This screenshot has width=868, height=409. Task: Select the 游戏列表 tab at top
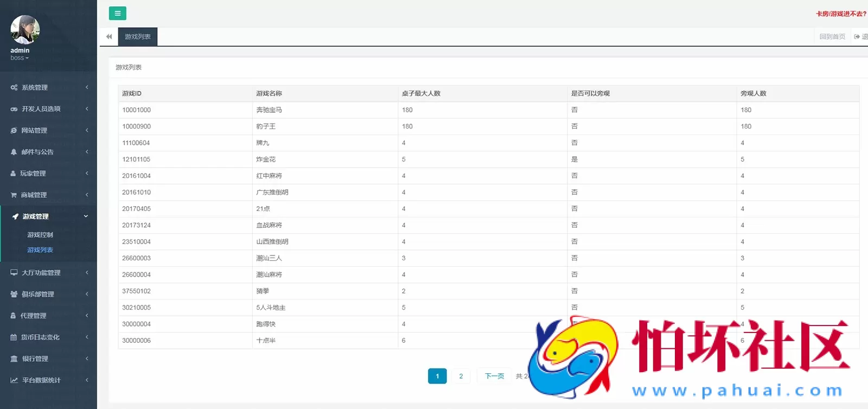click(138, 37)
